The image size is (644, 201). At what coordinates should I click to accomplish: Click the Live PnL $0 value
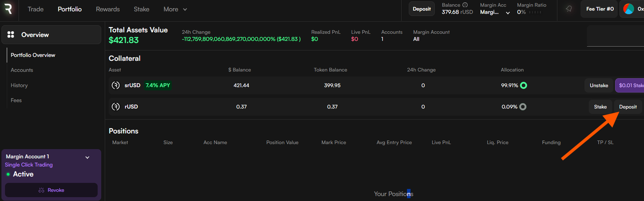click(x=355, y=39)
